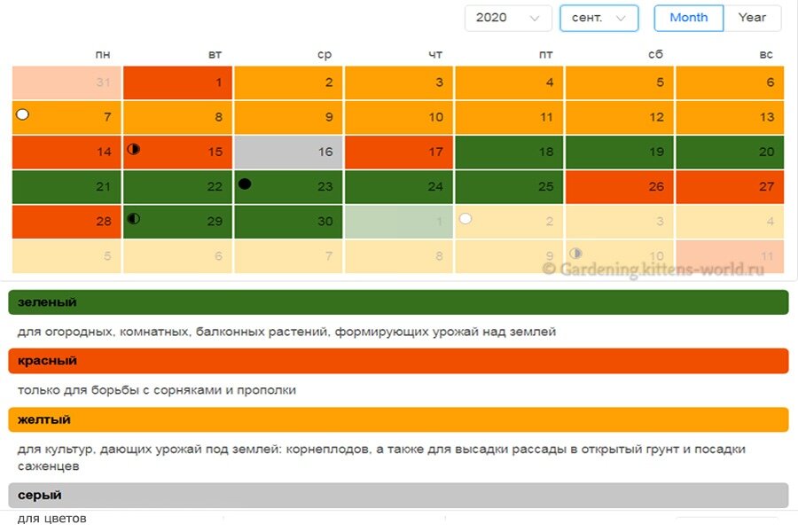
Task: Click the зеленый green legend bar
Action: coord(398,302)
